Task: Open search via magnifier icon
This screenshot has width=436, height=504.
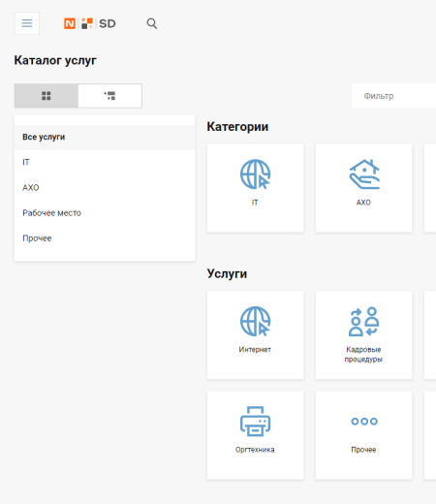Action: 152,23
